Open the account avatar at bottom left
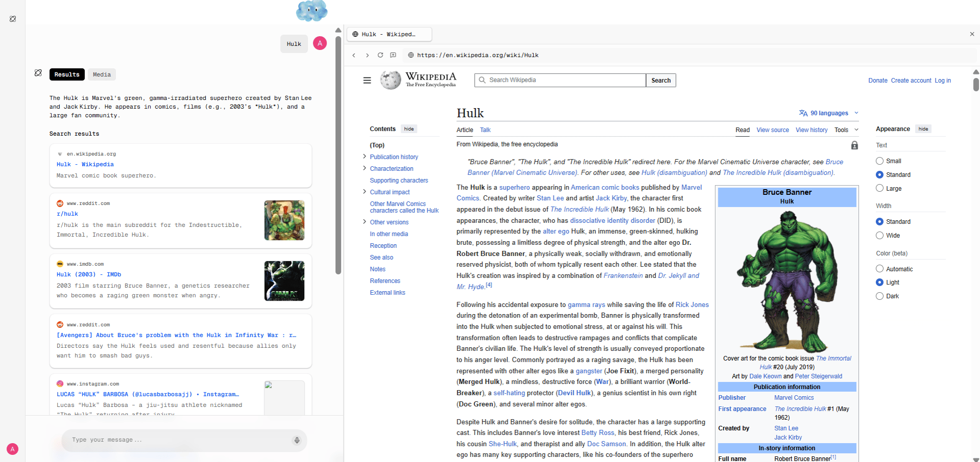 click(13, 449)
